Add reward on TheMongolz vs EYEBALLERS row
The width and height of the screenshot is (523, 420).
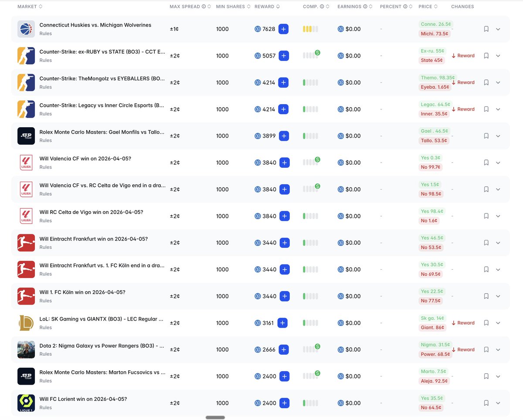(x=283, y=82)
